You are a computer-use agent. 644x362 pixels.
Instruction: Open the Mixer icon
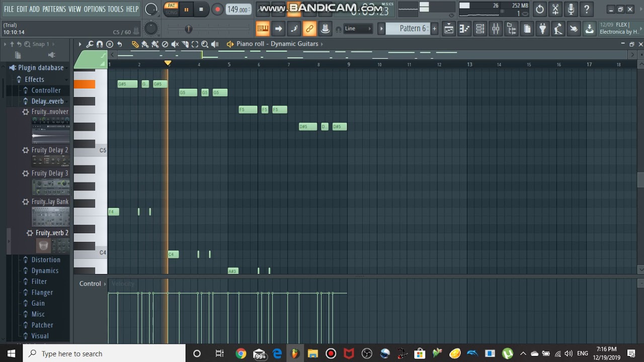pos(496,29)
